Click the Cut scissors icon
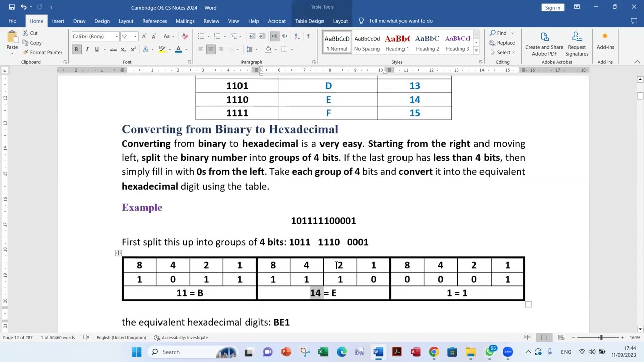Viewport: 644px width, 362px height. pos(25,33)
